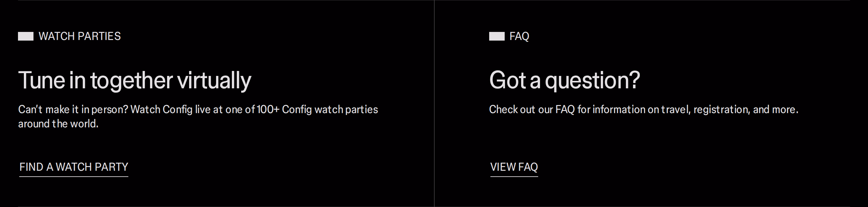The image size is (868, 207).
Task: Select the WATCH PARTIES section label
Action: pyautogui.click(x=80, y=36)
